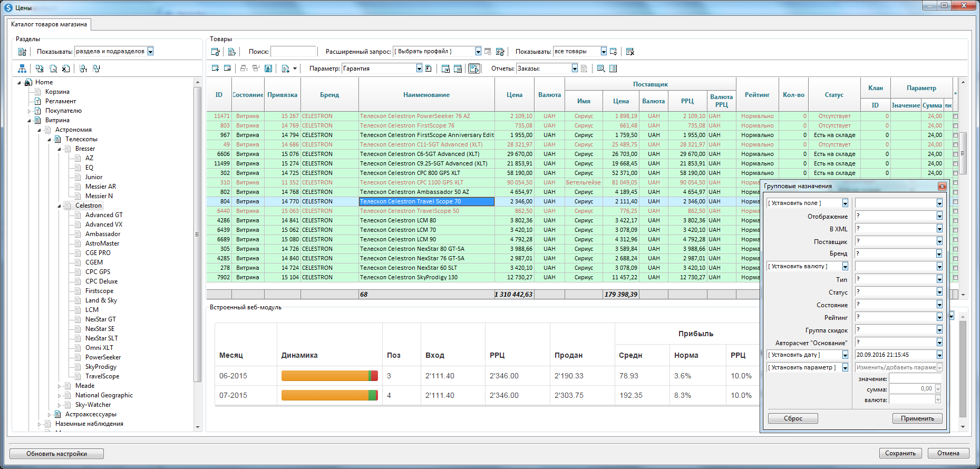Image resolution: width=980 pixels, height=469 pixels.
Task: Expand the Meade tree node
Action: click(59, 386)
